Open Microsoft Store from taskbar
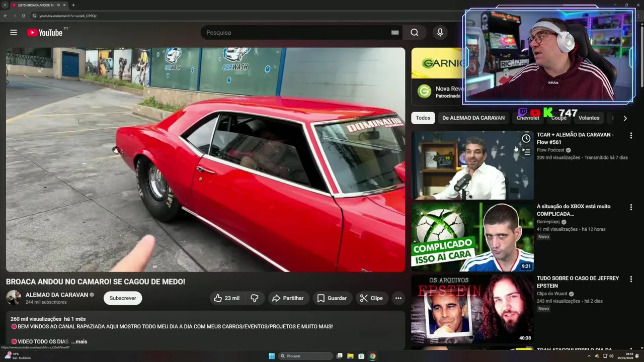Viewport: 644px width, 362px height. (x=361, y=356)
